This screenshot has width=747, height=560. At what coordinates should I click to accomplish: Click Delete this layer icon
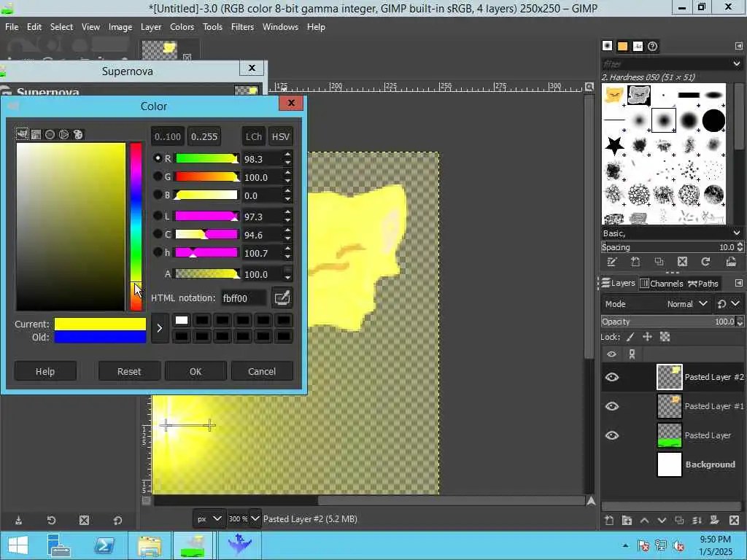734,521
